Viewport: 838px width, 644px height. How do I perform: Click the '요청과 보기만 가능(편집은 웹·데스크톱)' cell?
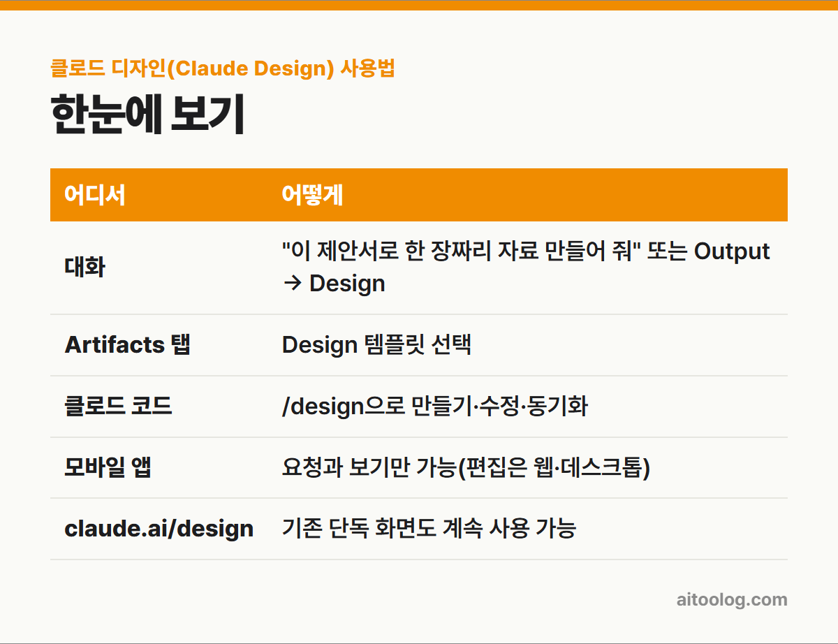coord(466,467)
